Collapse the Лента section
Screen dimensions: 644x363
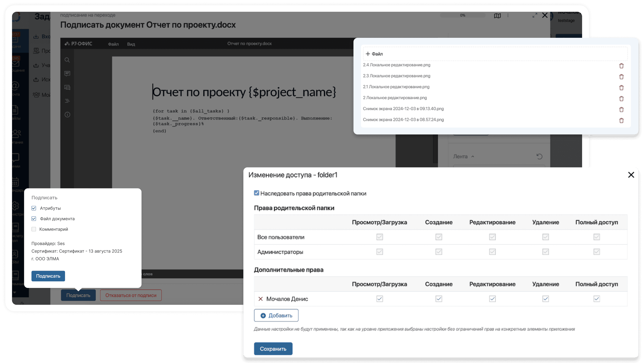473,157
